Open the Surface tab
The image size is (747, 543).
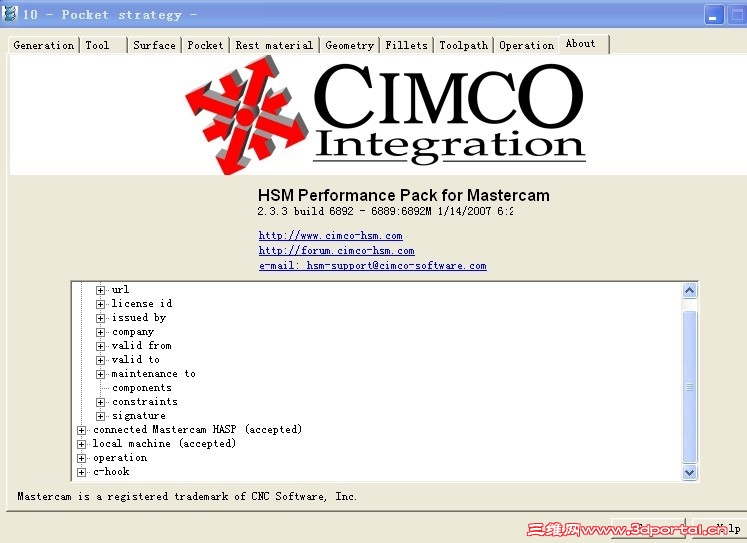(x=154, y=45)
